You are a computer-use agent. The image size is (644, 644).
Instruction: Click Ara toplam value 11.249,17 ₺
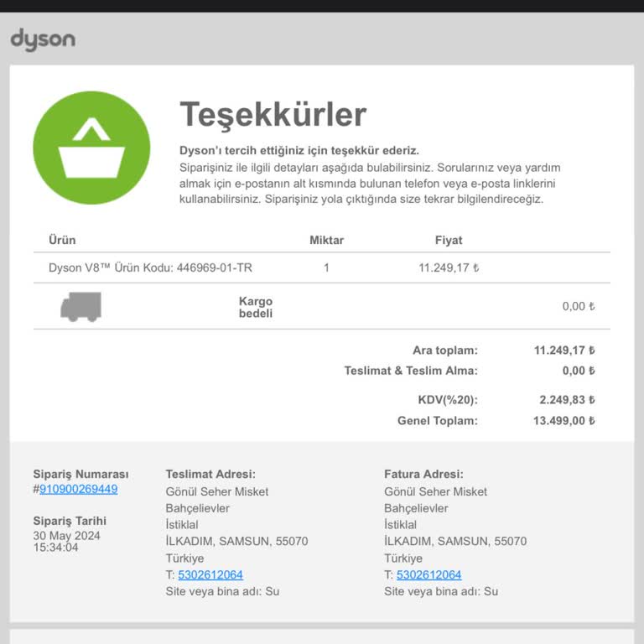tap(564, 350)
